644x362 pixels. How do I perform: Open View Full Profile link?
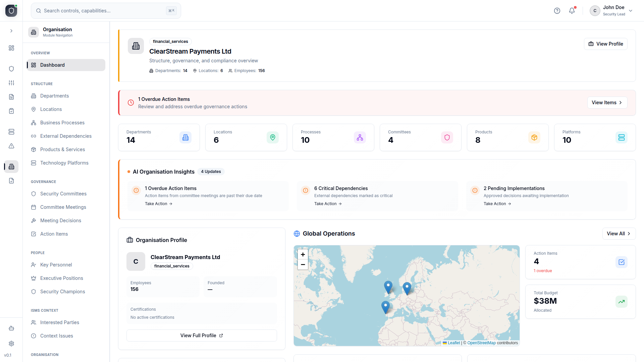point(201,335)
